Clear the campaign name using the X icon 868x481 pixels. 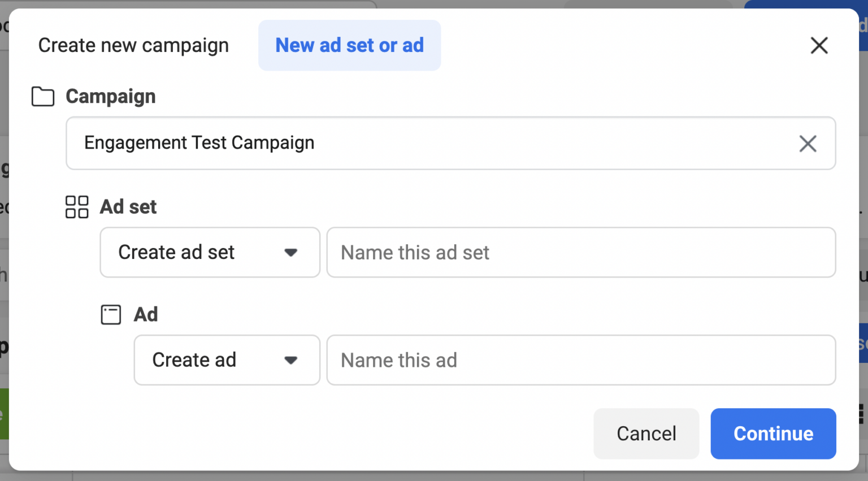808,144
